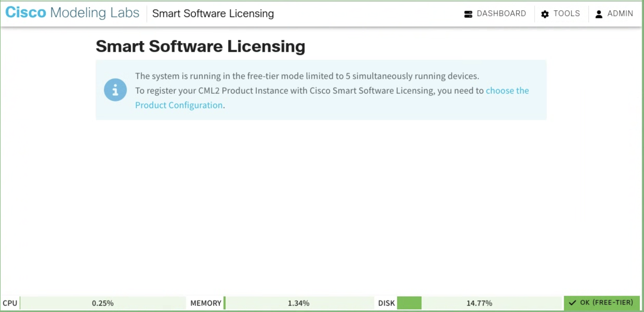Click the CPU usage bar showing 0.25%
The height and width of the screenshot is (312, 644).
click(x=103, y=303)
